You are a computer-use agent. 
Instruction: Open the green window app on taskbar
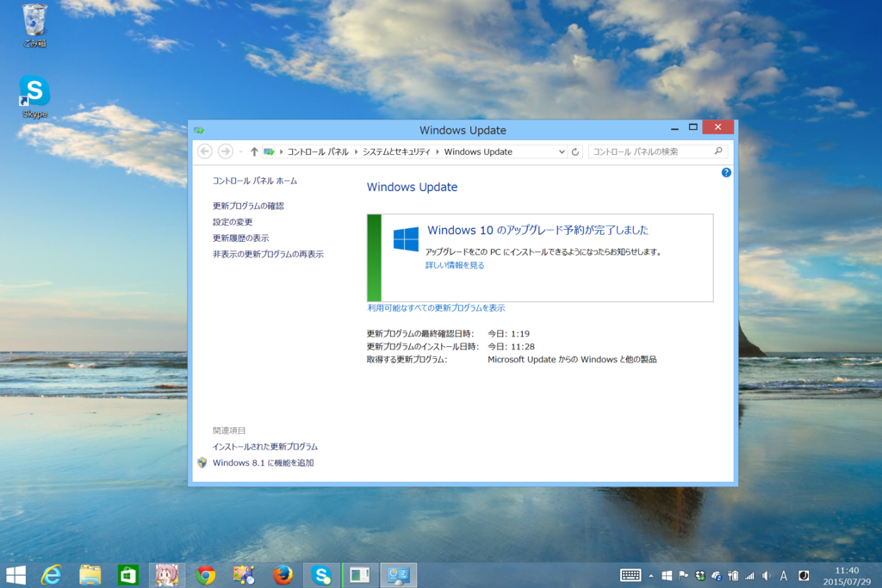(x=360, y=575)
